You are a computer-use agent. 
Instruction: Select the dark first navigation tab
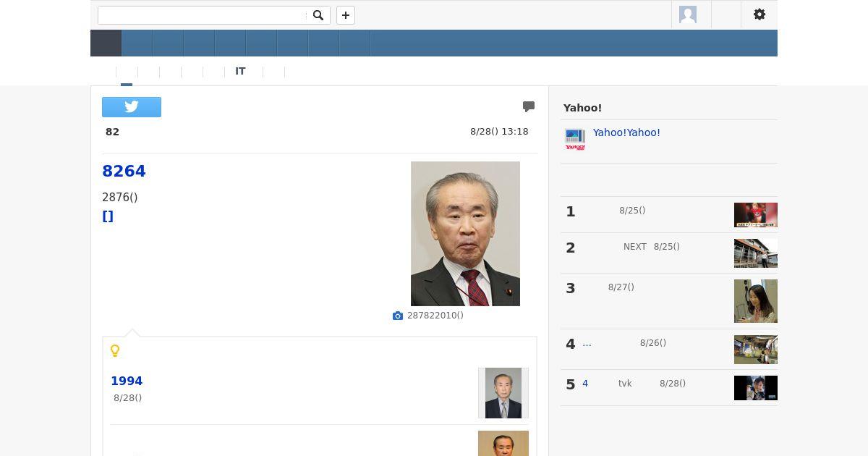106,43
